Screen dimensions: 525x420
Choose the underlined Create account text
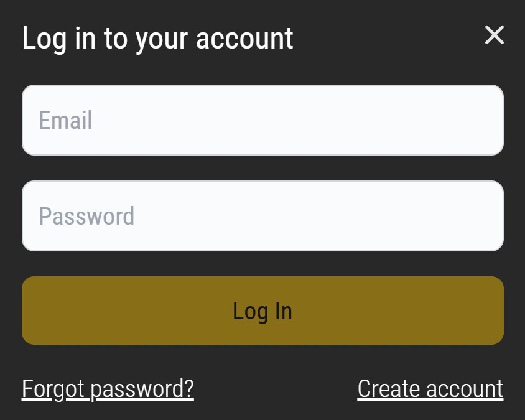430,389
